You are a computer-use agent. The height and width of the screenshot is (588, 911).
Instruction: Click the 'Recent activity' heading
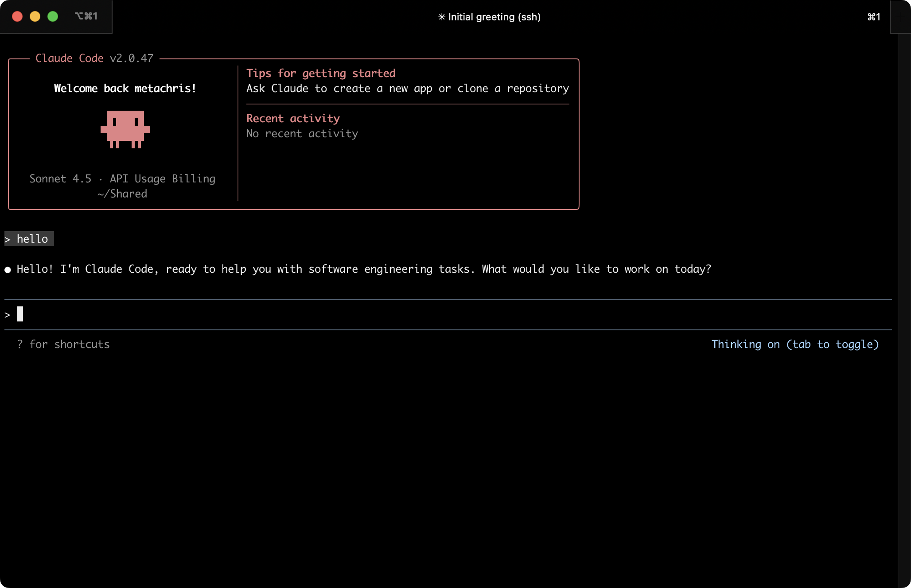point(293,118)
